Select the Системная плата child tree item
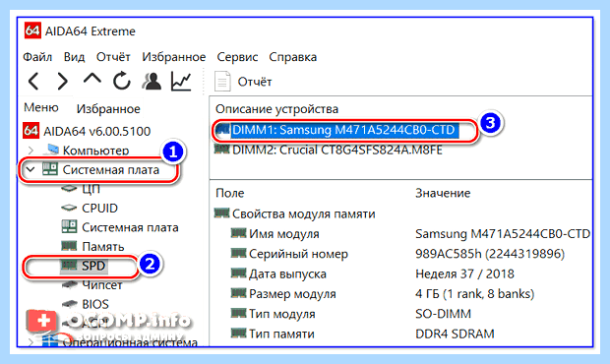This screenshot has width=610, height=364. click(130, 227)
